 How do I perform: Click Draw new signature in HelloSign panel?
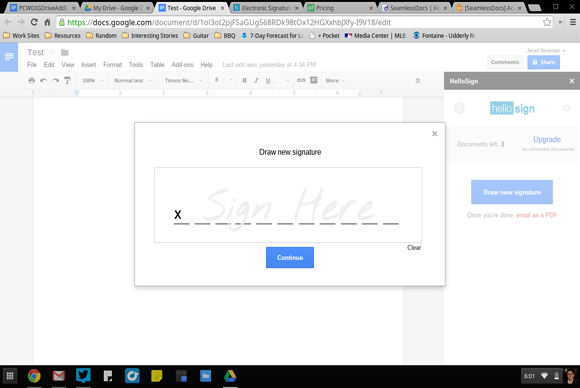coord(512,192)
